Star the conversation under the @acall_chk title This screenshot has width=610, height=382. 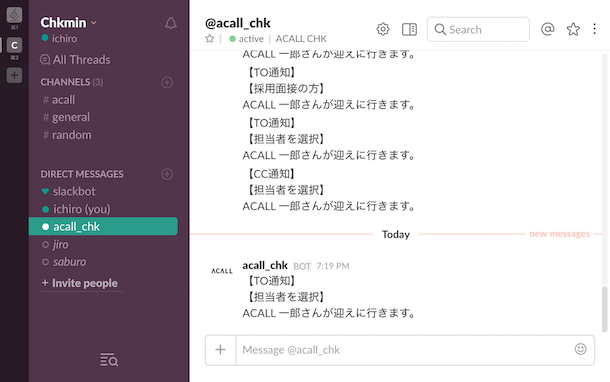(210, 39)
